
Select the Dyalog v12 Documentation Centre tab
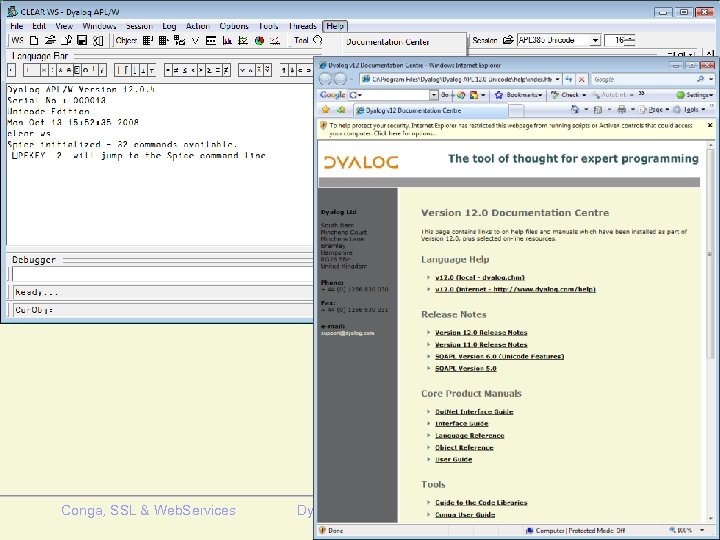coord(430,110)
